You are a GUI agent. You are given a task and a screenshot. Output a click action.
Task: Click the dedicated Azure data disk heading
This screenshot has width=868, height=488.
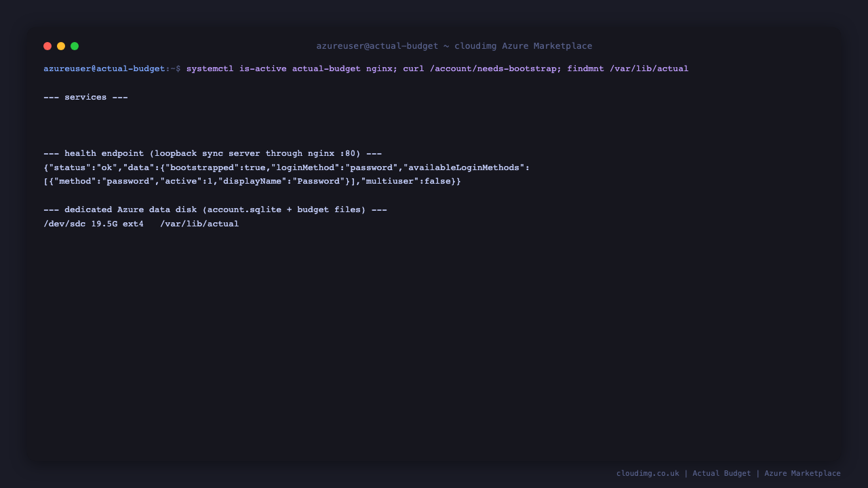tap(215, 209)
